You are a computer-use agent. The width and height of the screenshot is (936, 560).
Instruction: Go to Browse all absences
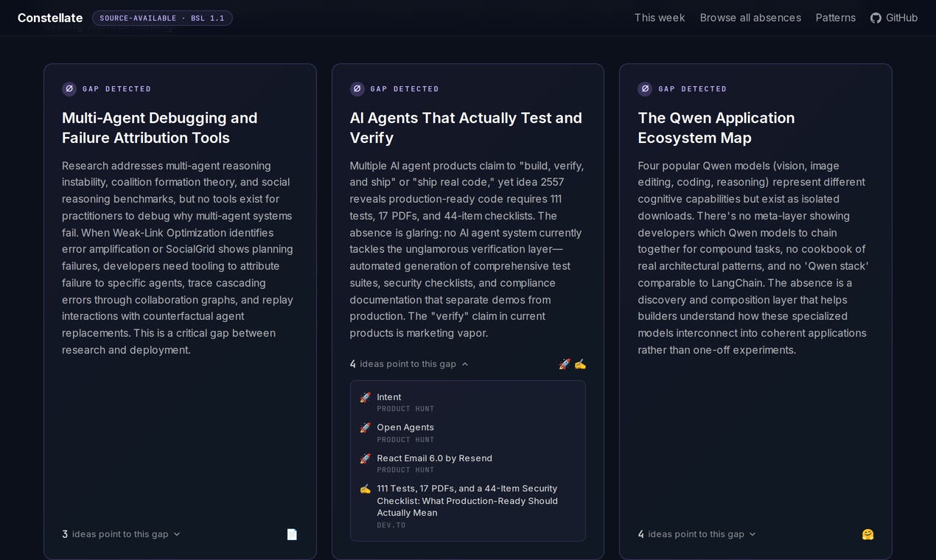click(x=750, y=18)
